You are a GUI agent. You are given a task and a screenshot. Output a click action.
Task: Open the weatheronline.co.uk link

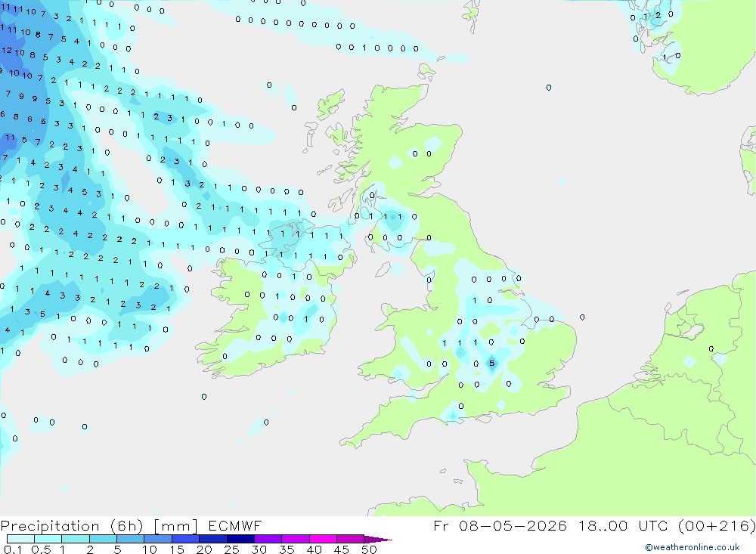[692, 547]
